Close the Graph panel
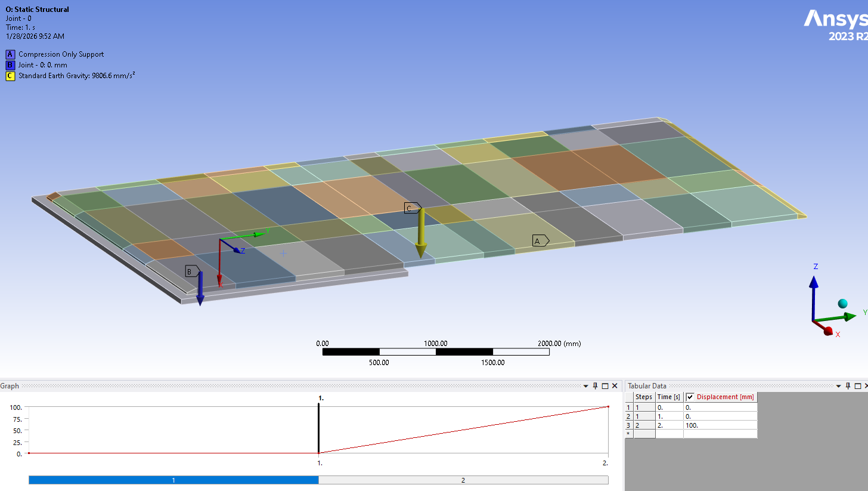The image size is (868, 491). [x=615, y=386]
